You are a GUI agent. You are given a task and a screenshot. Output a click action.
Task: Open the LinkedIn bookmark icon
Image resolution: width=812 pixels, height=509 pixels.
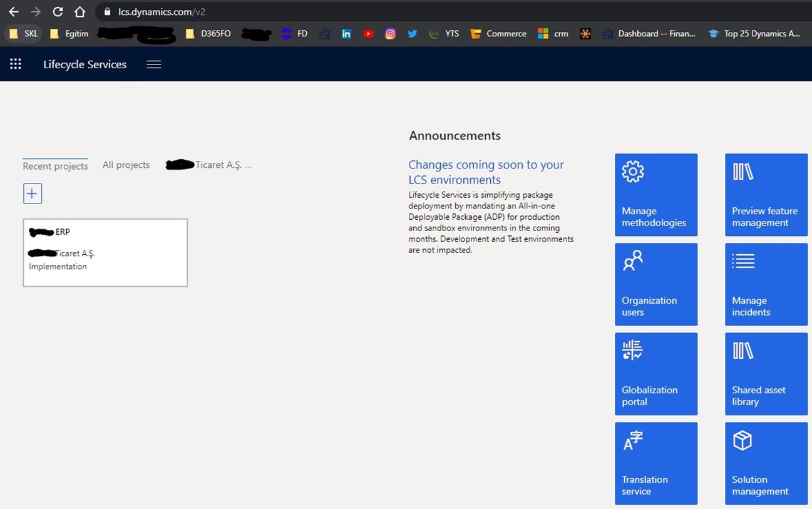[346, 34]
